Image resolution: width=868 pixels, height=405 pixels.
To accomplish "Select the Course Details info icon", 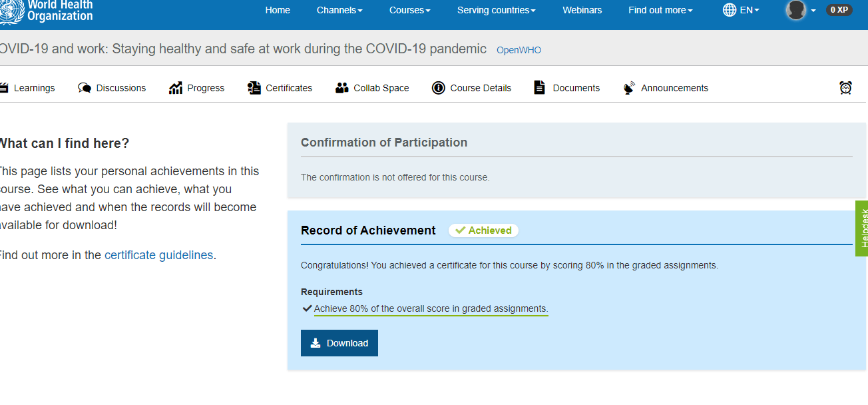I will [x=439, y=87].
